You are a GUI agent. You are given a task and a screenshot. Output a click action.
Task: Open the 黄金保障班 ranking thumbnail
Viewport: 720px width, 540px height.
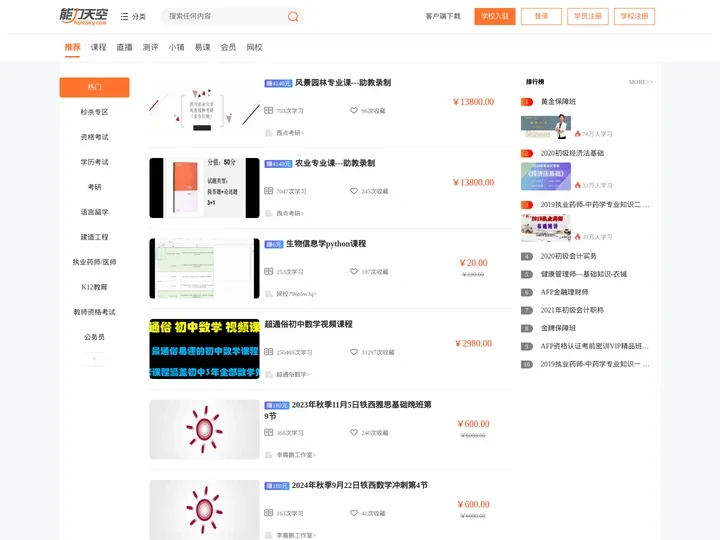click(x=546, y=127)
